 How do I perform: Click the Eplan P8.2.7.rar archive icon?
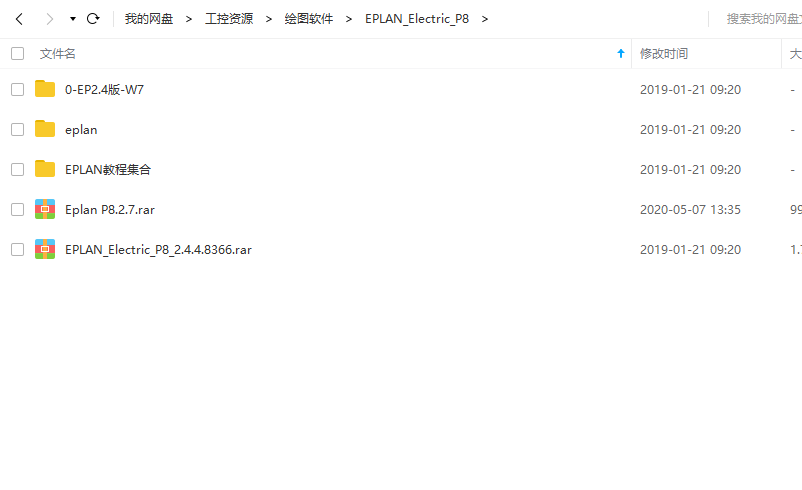[45, 209]
